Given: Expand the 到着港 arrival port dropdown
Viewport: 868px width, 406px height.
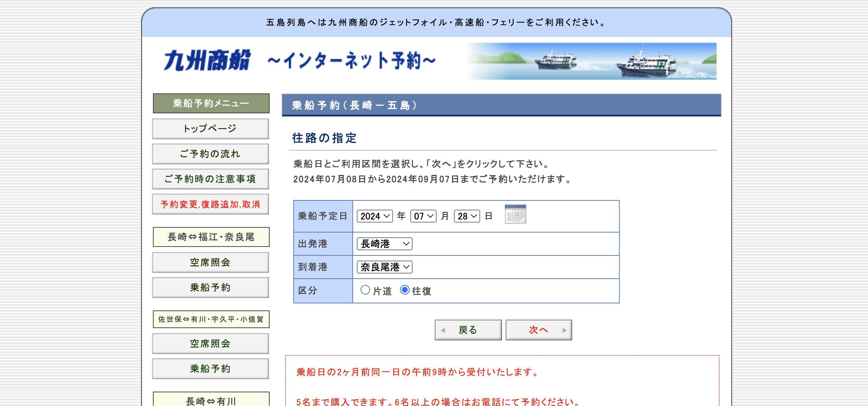Looking at the screenshot, I should pos(384,267).
